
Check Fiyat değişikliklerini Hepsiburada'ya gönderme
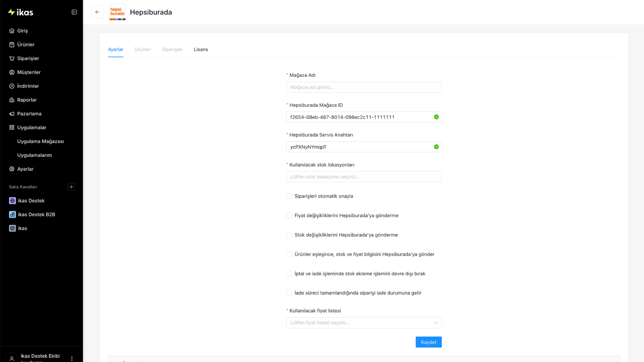click(289, 216)
